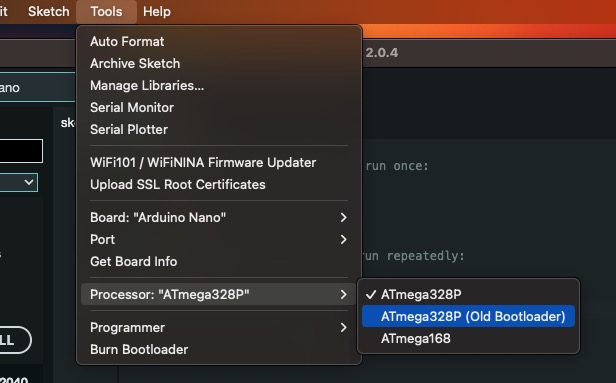Open the Sketch menu in menu bar
Viewport: 616px width, 383px height.
point(49,11)
